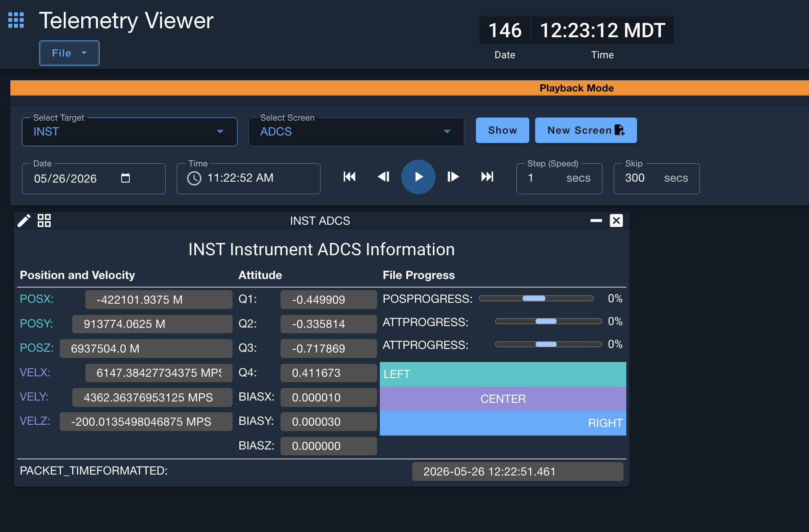Open the calendar picker icon
Image resolution: width=809 pixels, height=532 pixels.
[125, 178]
